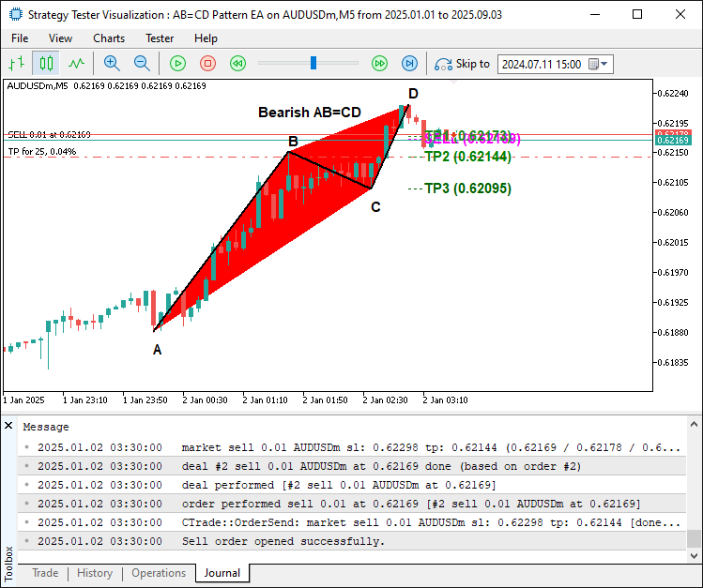The height and width of the screenshot is (588, 703).
Task: Switch to line chart view
Action: [x=76, y=63]
